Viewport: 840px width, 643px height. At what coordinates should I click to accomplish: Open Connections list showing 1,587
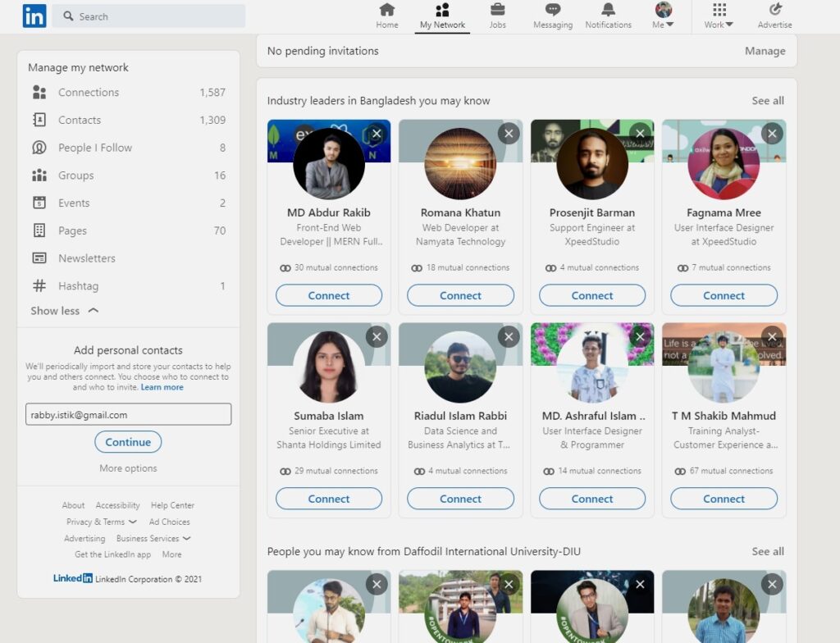coord(129,92)
